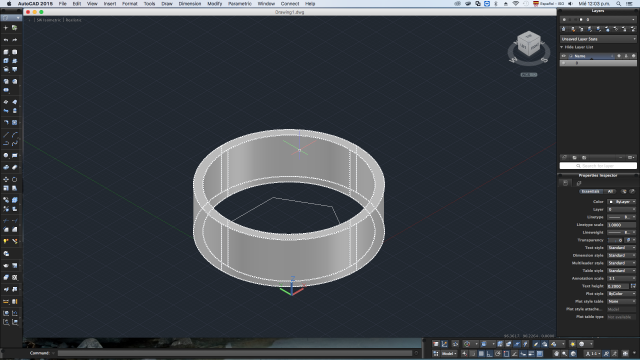Click the Linetype scale 1.0000 field
This screenshot has height=360, width=640.
point(622,225)
